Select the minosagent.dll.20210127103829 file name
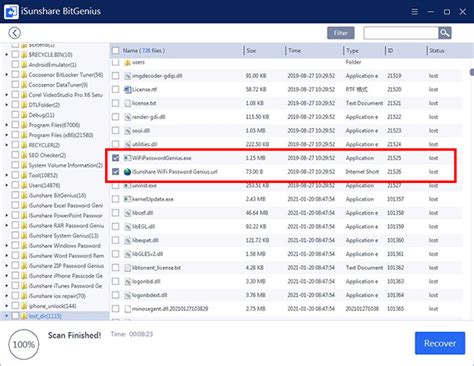 (170, 309)
